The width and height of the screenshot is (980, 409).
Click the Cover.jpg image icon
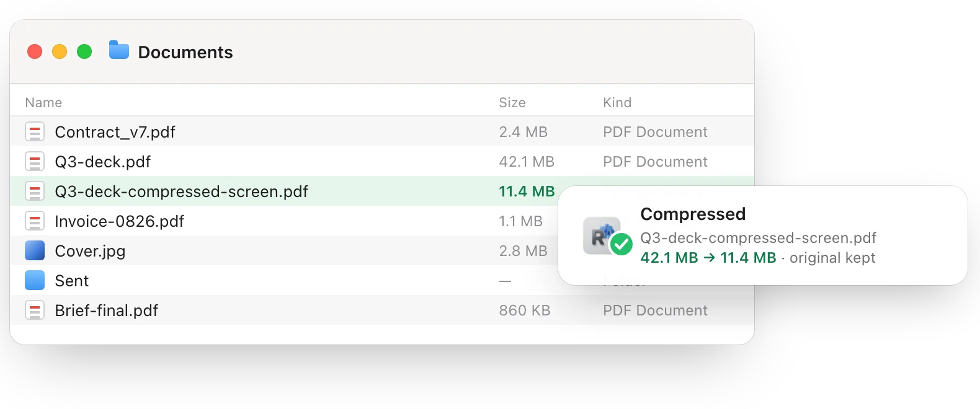tap(35, 251)
